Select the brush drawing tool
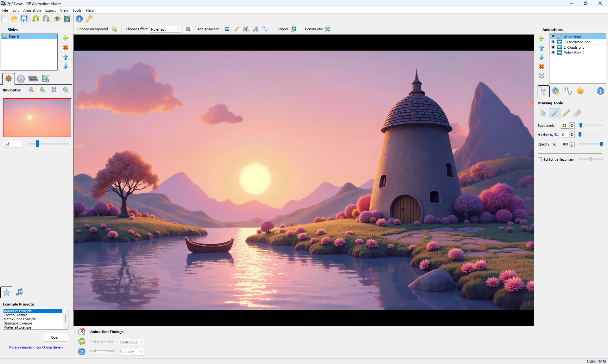The height and width of the screenshot is (364, 608). 554,113
